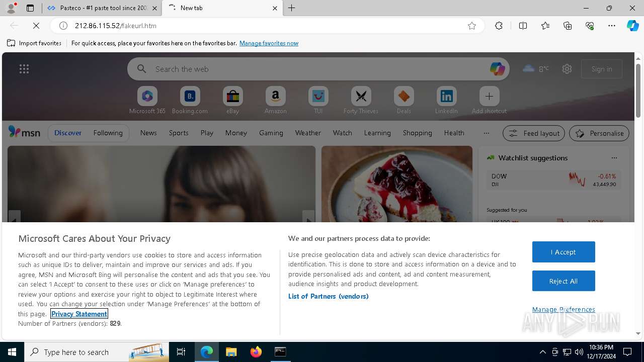Screen dimensions: 644x362
Task: Select the Following feed tab
Action: 108,133
